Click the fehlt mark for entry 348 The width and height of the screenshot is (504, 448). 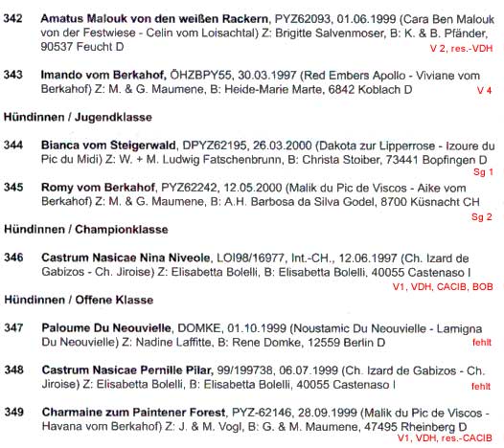(481, 387)
